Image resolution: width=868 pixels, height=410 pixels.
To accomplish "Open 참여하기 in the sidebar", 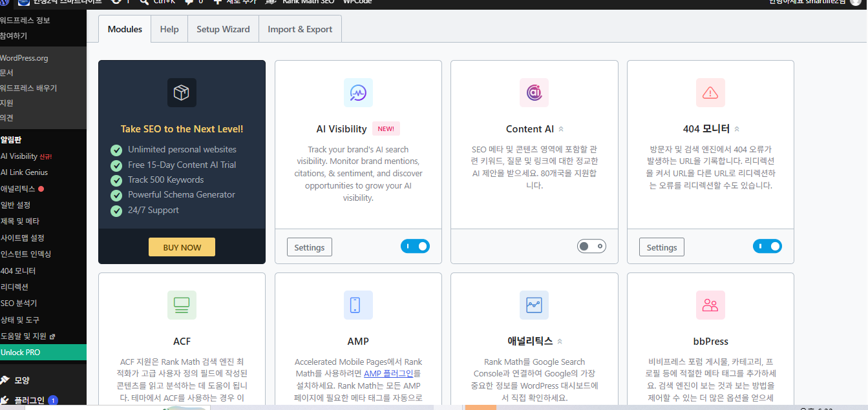I will point(14,36).
